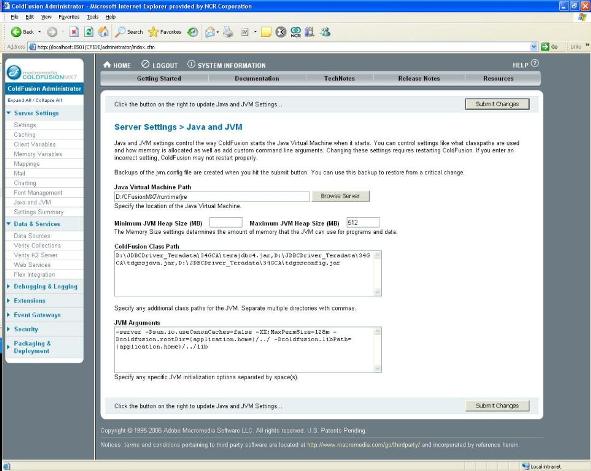Image resolution: width=591 pixels, height=471 pixels.
Task: Expand the Security section
Action: 26,329
